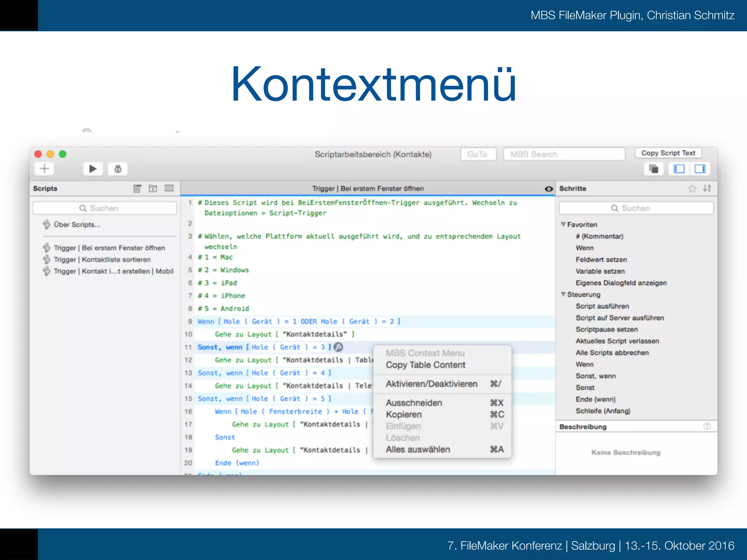Screen dimensions: 747x560
Task: Click line 18 Sonst statement
Action: 225,437
